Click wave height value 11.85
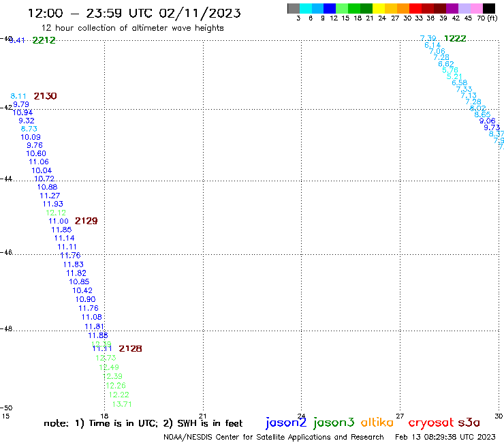Viewport: 504px width, 443px height. coord(61,230)
